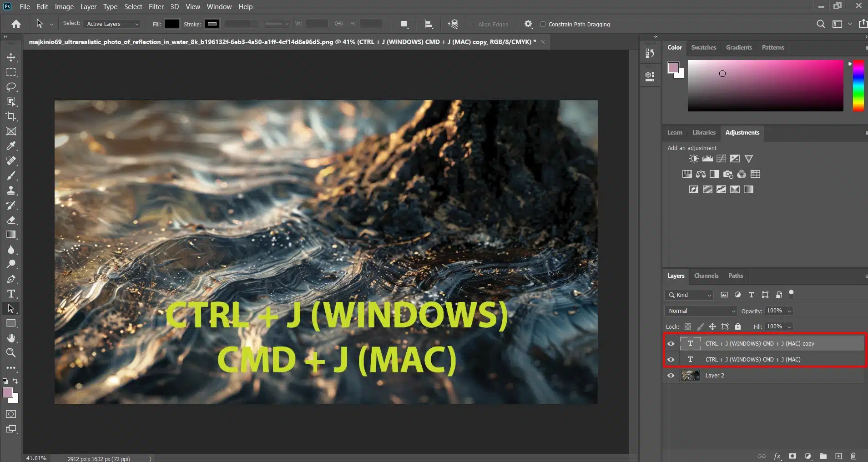Expand the tool preset picker arrow
Screen dimensions: 868x462
coord(51,24)
